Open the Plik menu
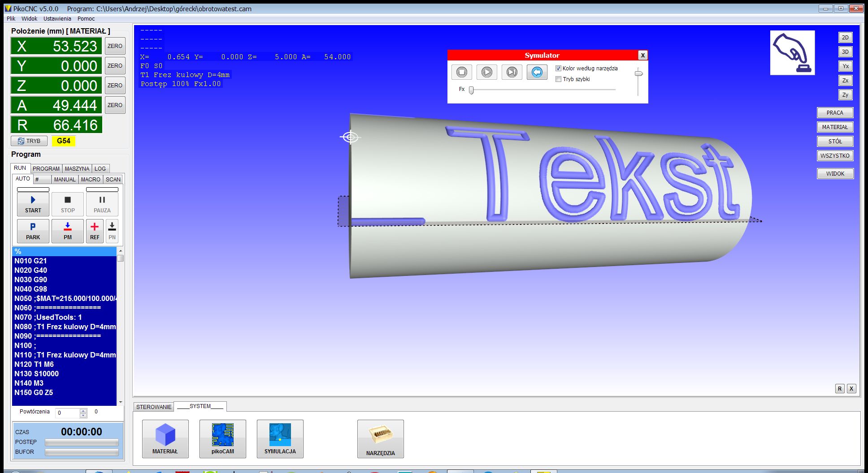This screenshot has height=473, width=868. (11, 19)
